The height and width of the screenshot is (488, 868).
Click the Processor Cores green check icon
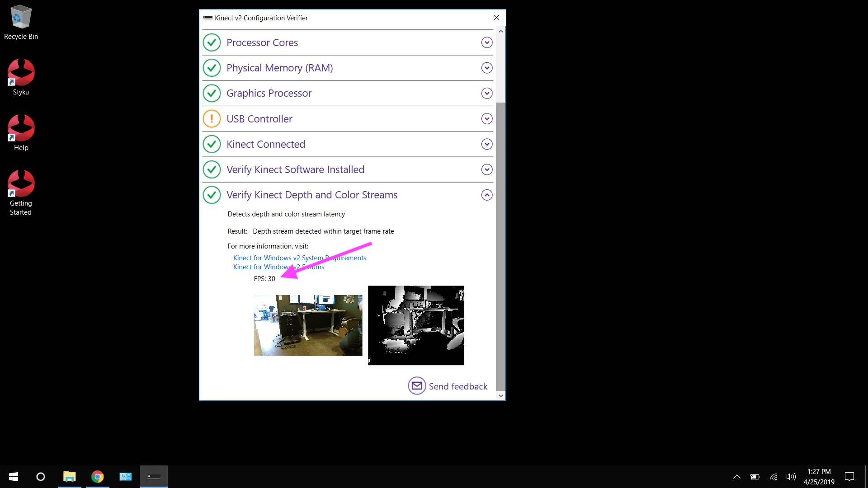pos(212,42)
